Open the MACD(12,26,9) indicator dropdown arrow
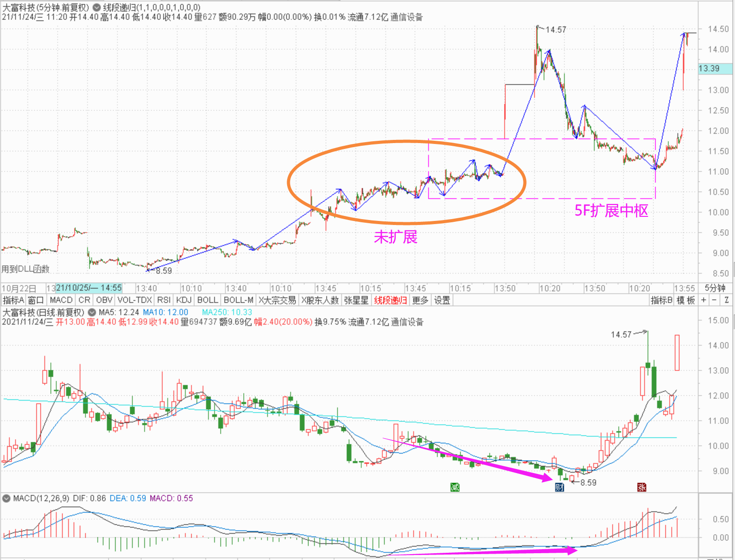 pos(6,498)
